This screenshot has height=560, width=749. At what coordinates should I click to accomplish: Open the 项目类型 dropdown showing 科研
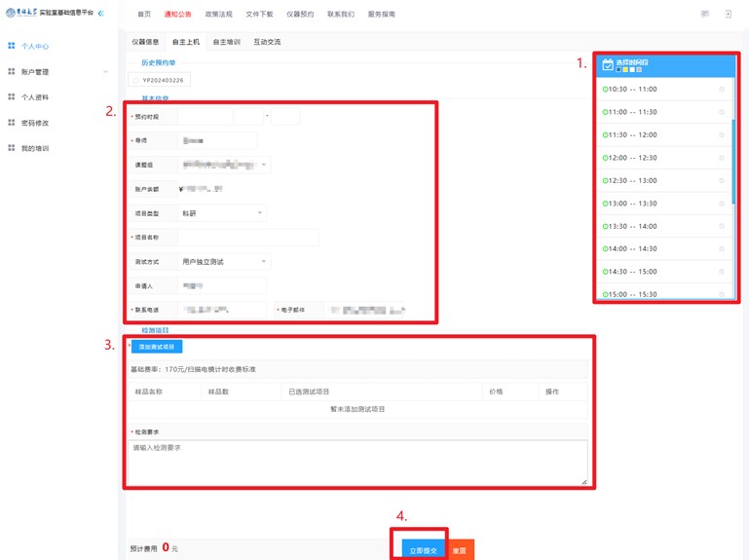coord(222,213)
